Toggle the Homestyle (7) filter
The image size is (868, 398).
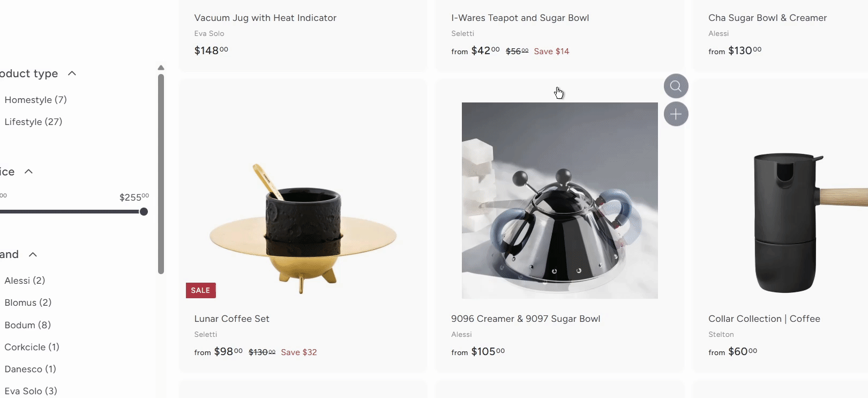pos(35,100)
